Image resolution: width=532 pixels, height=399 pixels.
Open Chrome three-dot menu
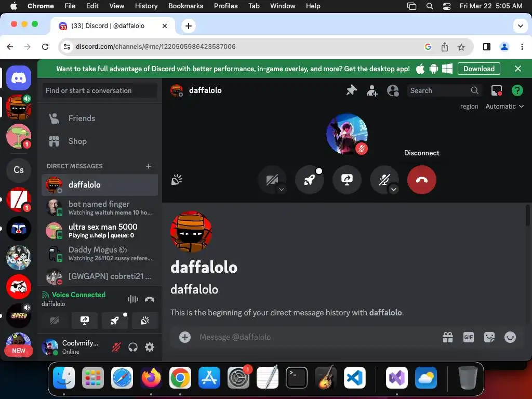click(x=522, y=47)
